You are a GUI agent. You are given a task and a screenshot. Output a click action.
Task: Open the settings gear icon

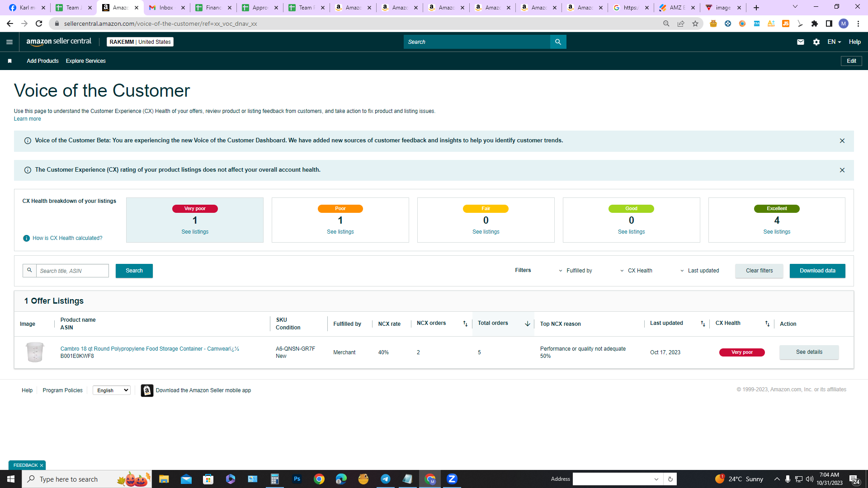[816, 42]
